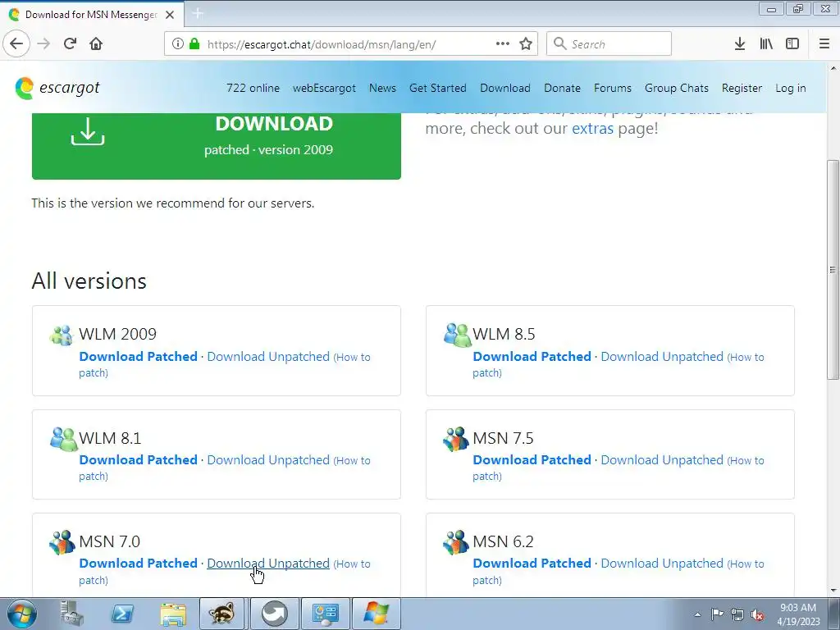
Task: Toggle the browser sidebar view
Action: (792, 44)
